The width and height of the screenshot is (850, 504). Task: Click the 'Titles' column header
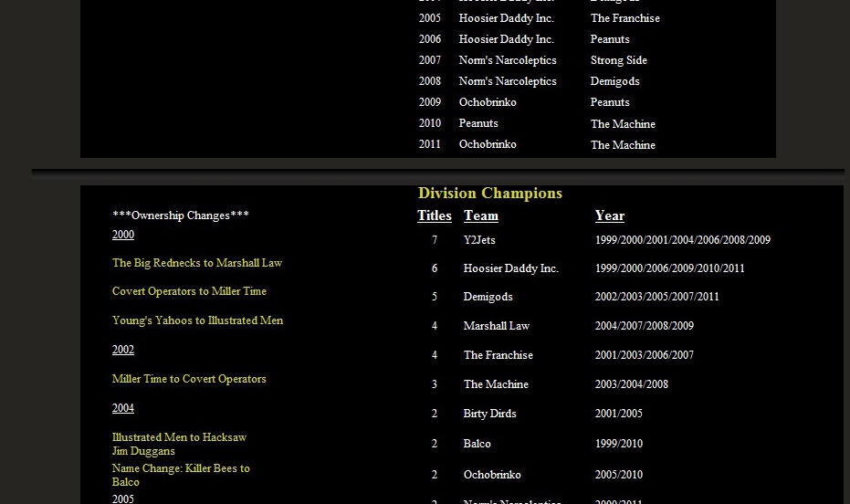coord(435,216)
